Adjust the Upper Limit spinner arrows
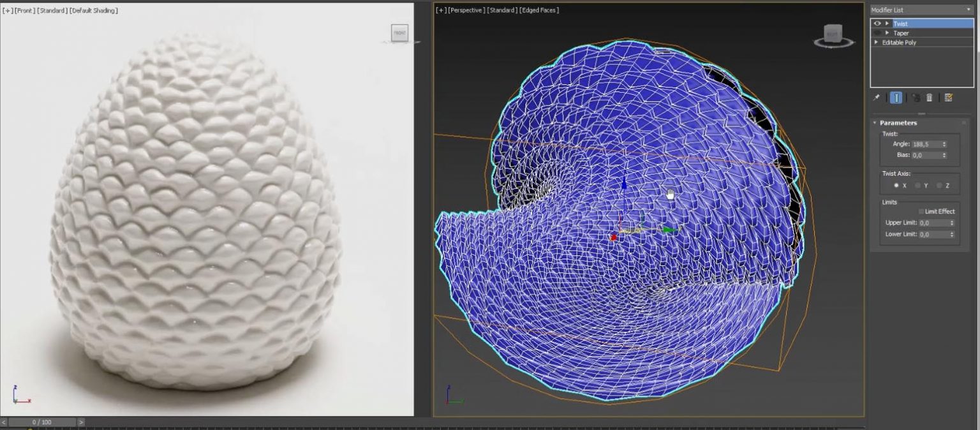 (x=953, y=223)
